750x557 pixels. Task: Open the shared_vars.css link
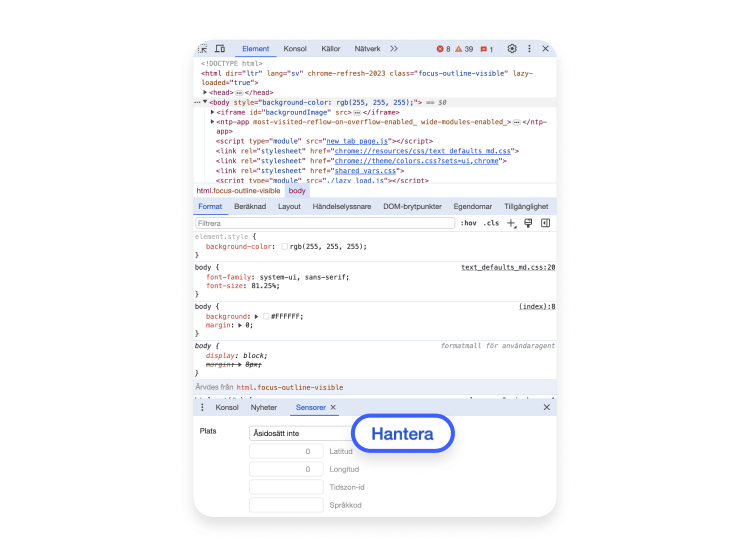coord(365,171)
